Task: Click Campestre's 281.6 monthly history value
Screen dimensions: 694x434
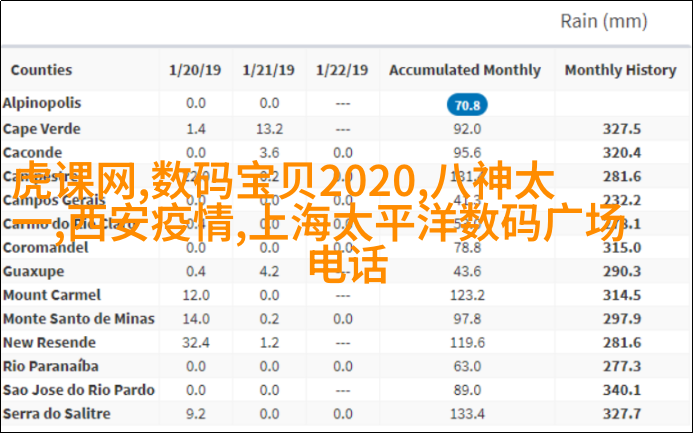Action: tap(622, 177)
